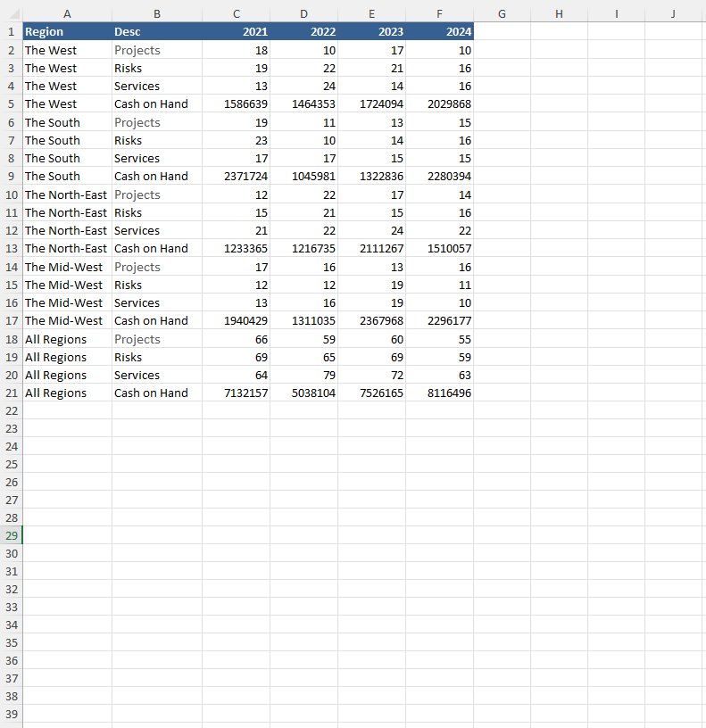
Task: Click cell value 1510057
Action: (x=439, y=248)
